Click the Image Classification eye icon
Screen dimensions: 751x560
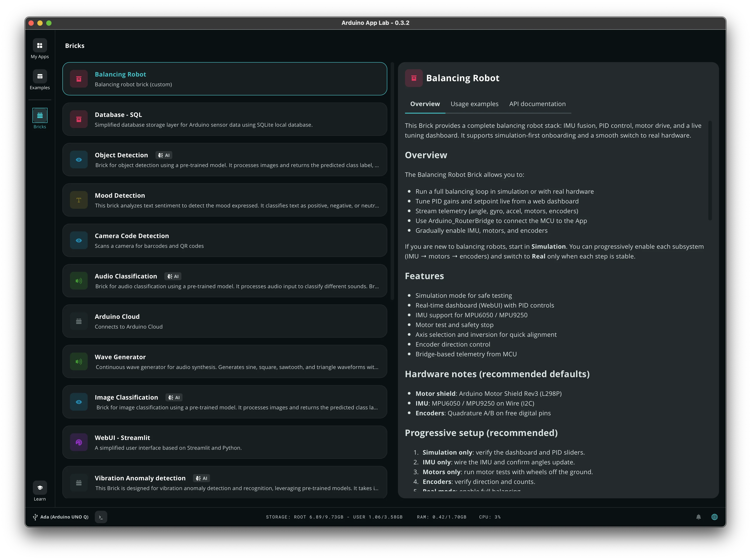(x=79, y=402)
